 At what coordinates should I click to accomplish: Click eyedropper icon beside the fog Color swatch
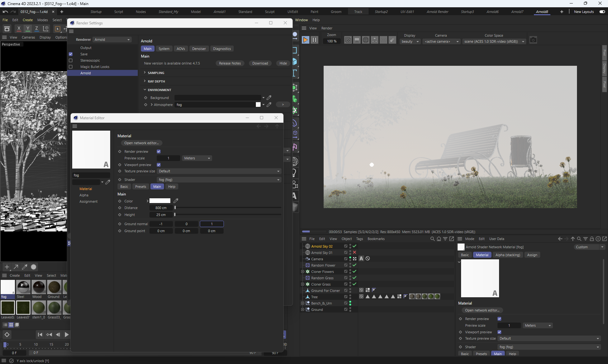[x=176, y=201]
